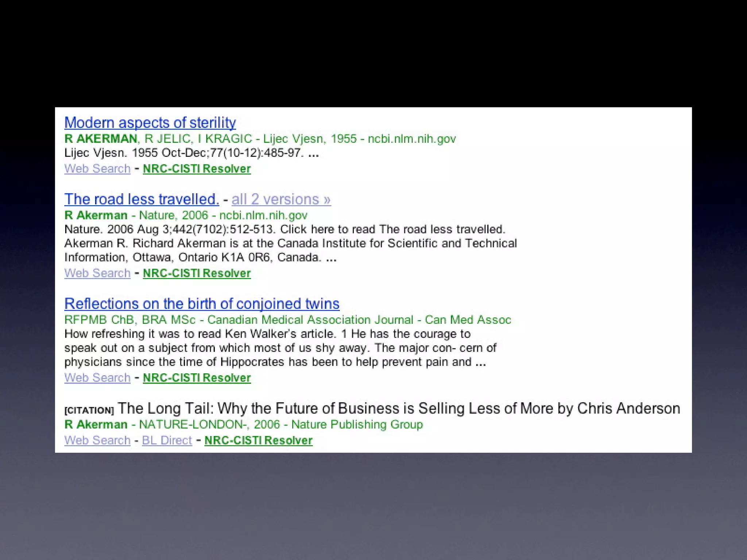Open NRC-CISTI Resolver under conjoined twins result
The height and width of the screenshot is (560, 747).
(197, 378)
